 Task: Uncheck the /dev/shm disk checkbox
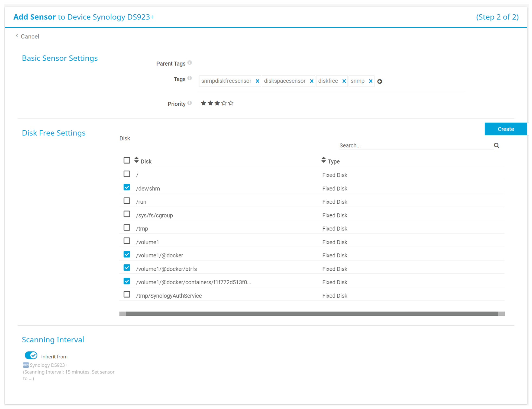click(127, 187)
